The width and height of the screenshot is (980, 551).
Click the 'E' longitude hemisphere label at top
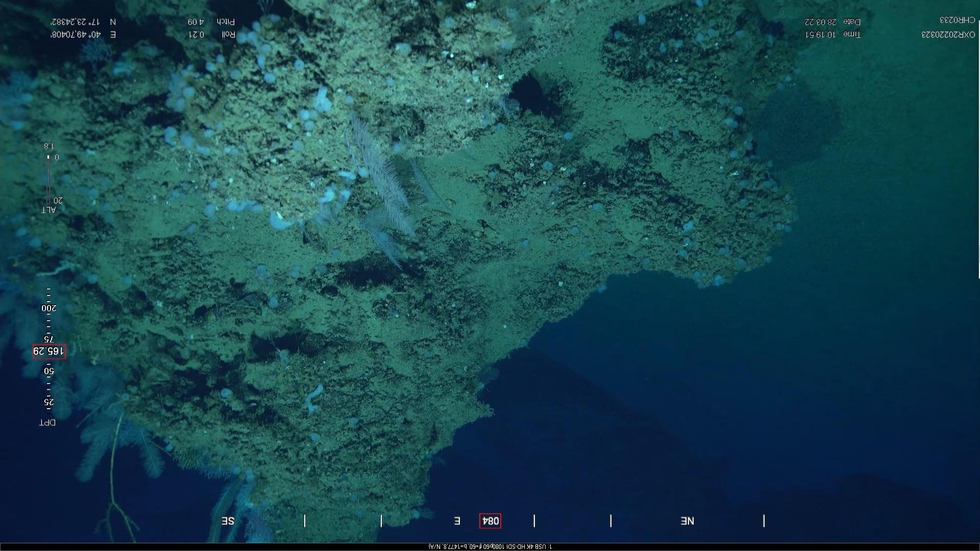[113, 35]
